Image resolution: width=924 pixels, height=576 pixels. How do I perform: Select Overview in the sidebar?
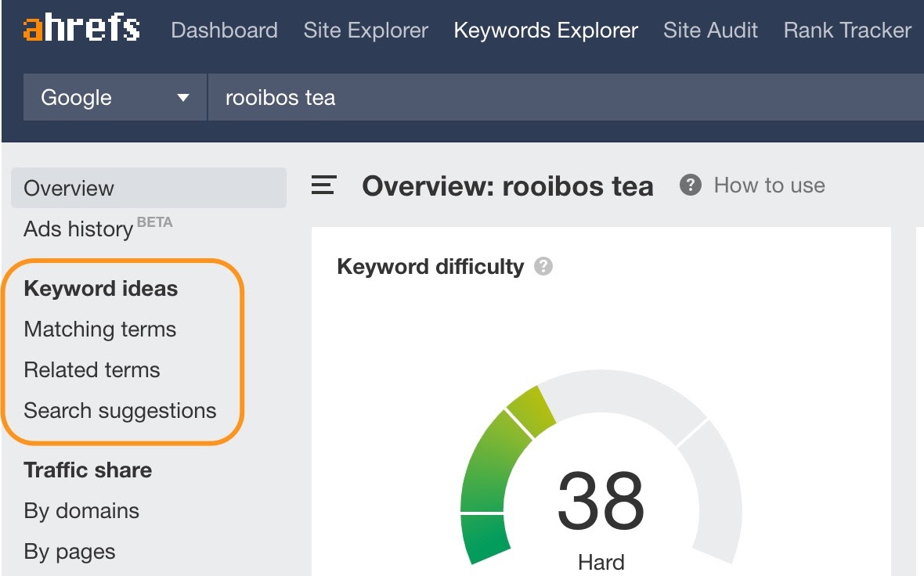click(x=149, y=188)
